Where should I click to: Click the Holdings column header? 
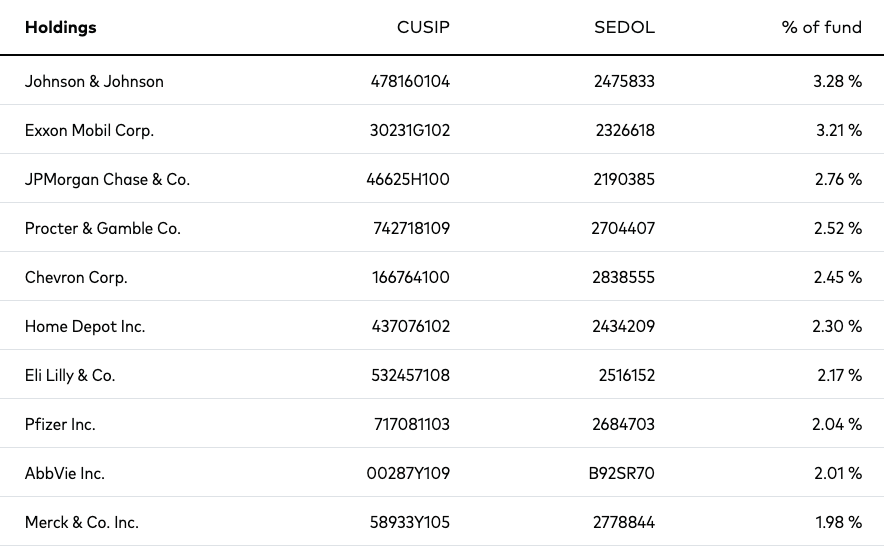(60, 27)
